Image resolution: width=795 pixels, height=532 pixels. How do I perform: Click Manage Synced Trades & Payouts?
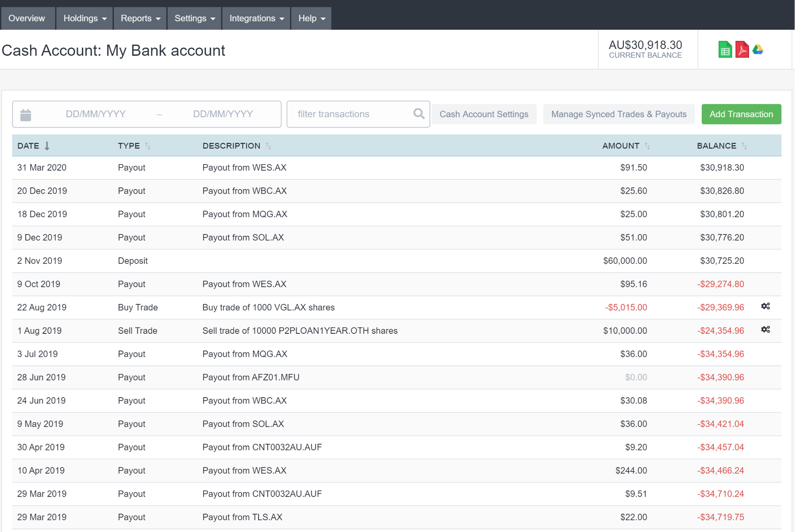(618, 114)
